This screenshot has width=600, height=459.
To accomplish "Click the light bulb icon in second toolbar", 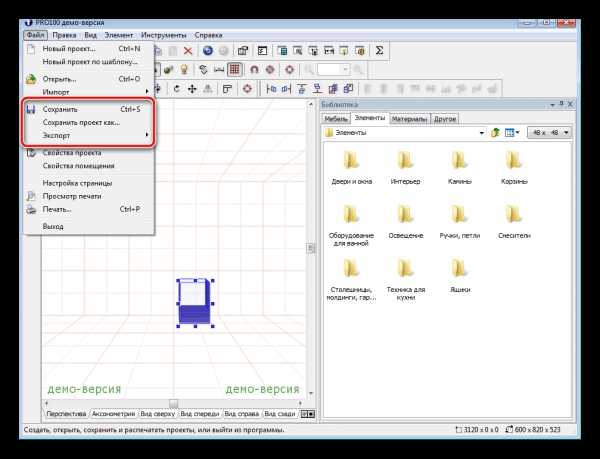I will pos(183,69).
